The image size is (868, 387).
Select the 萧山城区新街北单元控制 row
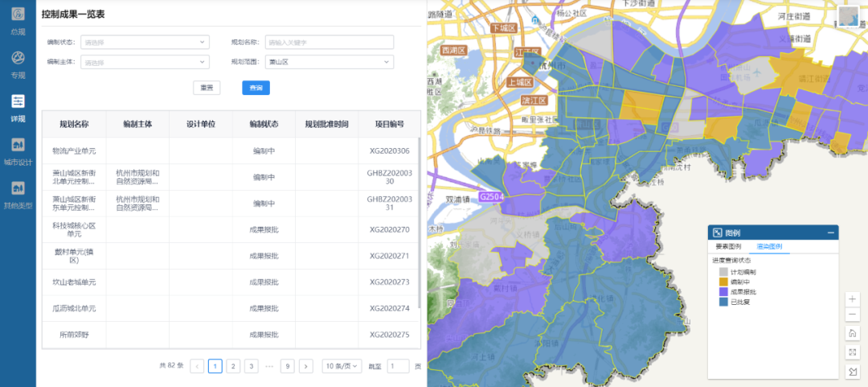pyautogui.click(x=230, y=177)
